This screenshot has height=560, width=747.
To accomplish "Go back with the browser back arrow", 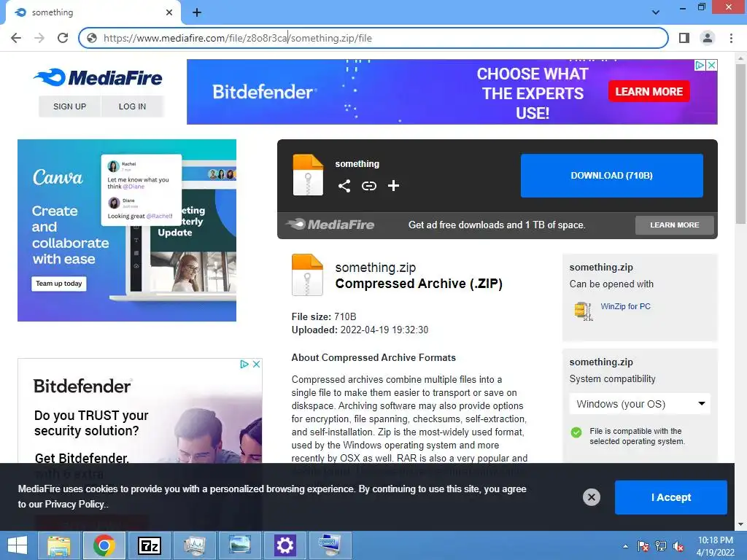I will pyautogui.click(x=16, y=38).
